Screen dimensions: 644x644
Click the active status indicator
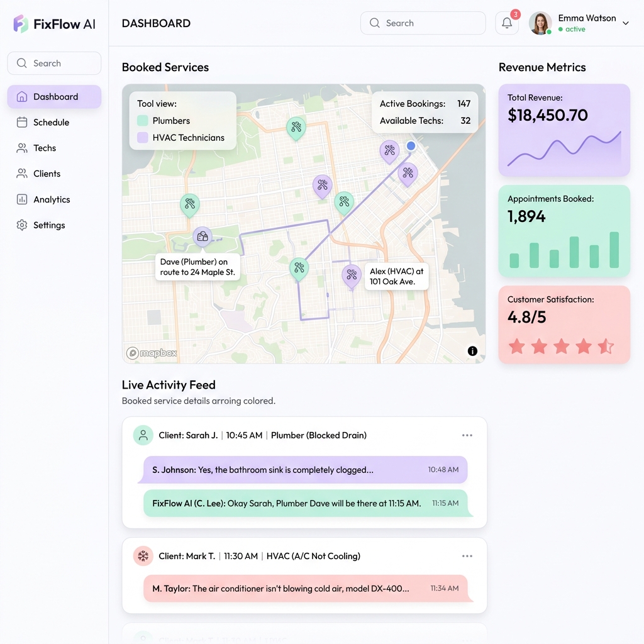pos(572,29)
